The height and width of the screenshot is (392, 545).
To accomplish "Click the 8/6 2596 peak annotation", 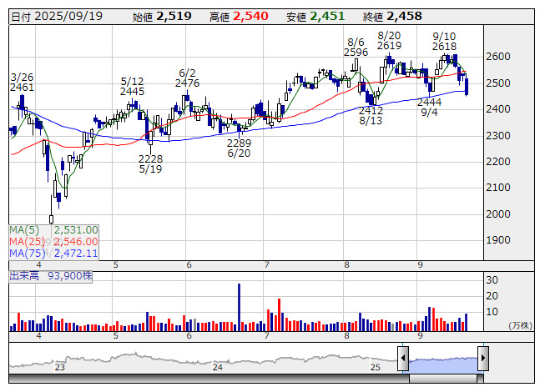I will point(356,48).
